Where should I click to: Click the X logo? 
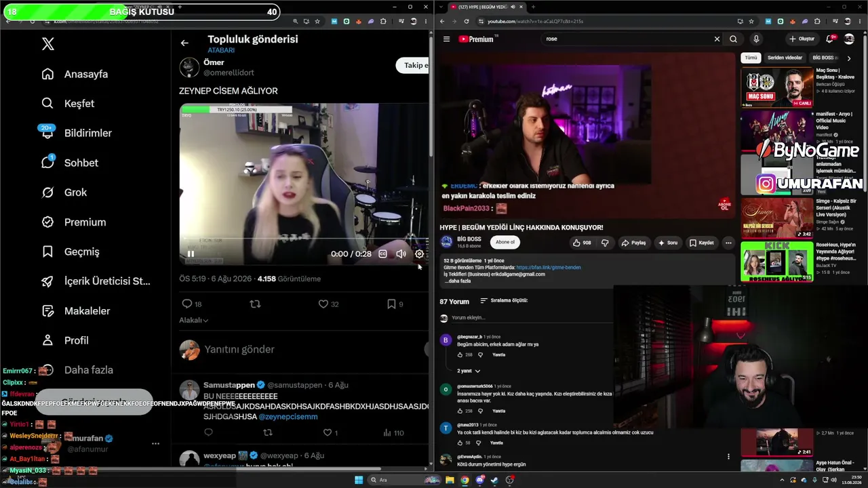(47, 44)
